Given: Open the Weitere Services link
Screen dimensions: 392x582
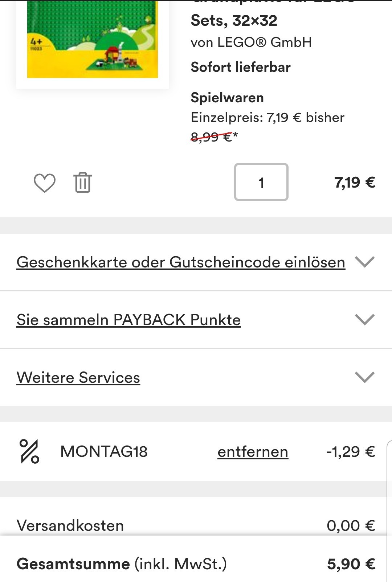Looking at the screenshot, I should (78, 377).
